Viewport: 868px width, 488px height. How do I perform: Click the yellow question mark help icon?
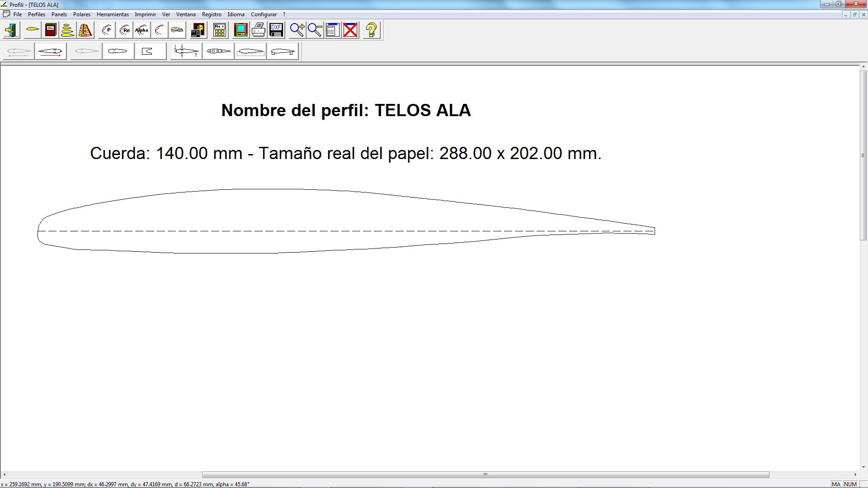coord(372,30)
